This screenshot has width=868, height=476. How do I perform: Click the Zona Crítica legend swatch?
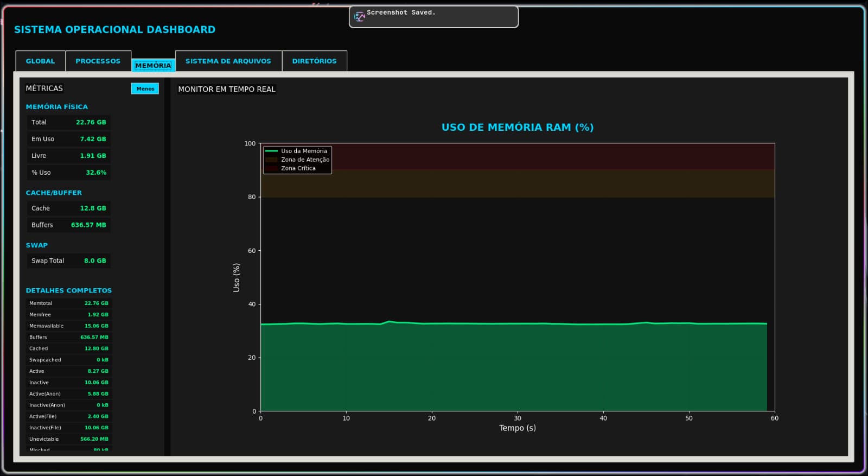pos(271,168)
